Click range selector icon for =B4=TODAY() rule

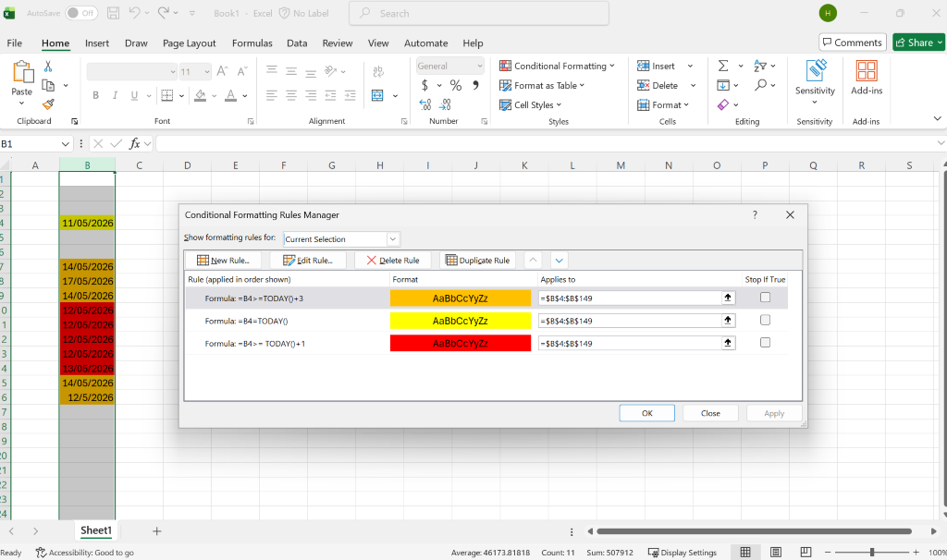pyautogui.click(x=728, y=321)
